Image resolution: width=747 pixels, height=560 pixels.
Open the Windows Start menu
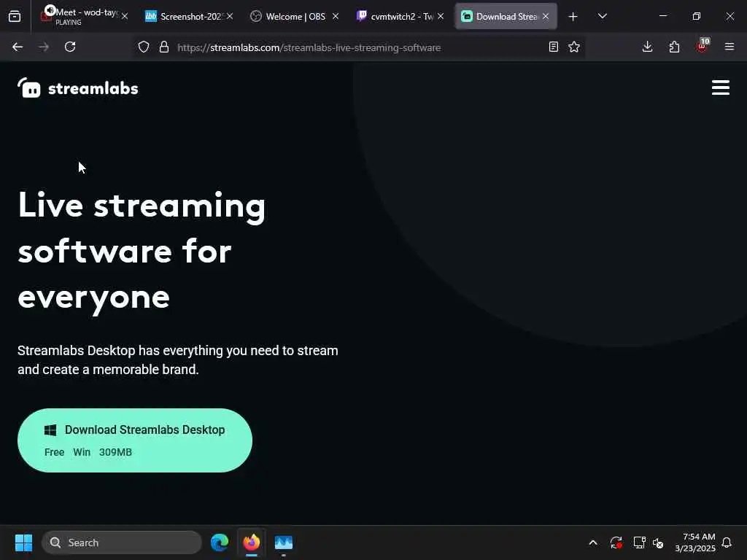(23, 542)
